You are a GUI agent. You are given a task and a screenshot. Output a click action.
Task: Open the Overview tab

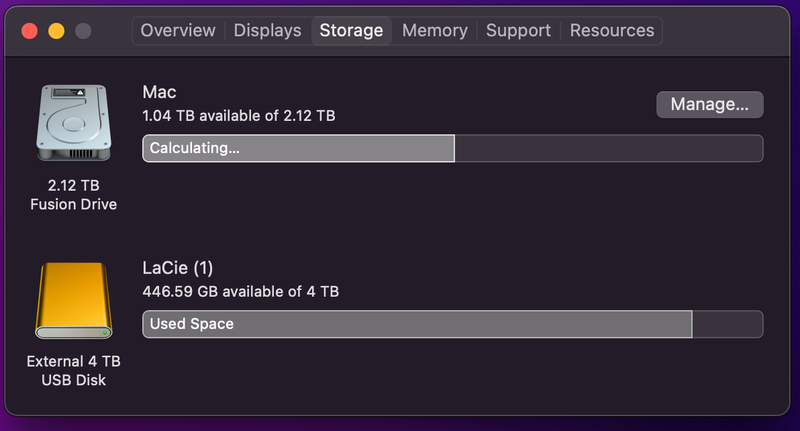point(178,30)
